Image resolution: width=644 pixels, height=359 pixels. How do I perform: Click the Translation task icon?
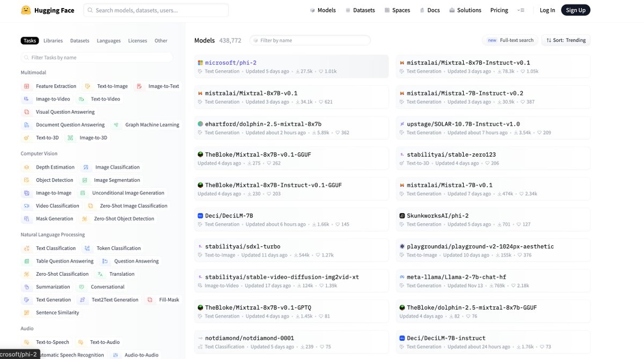pos(99,274)
